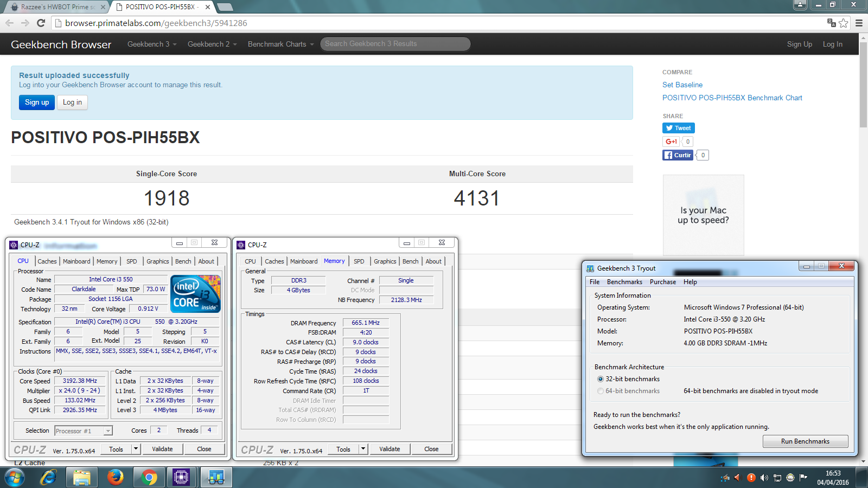The width and height of the screenshot is (868, 488).
Task: Close the Razzee's HWBOT Prime browser tab
Action: [x=103, y=7]
